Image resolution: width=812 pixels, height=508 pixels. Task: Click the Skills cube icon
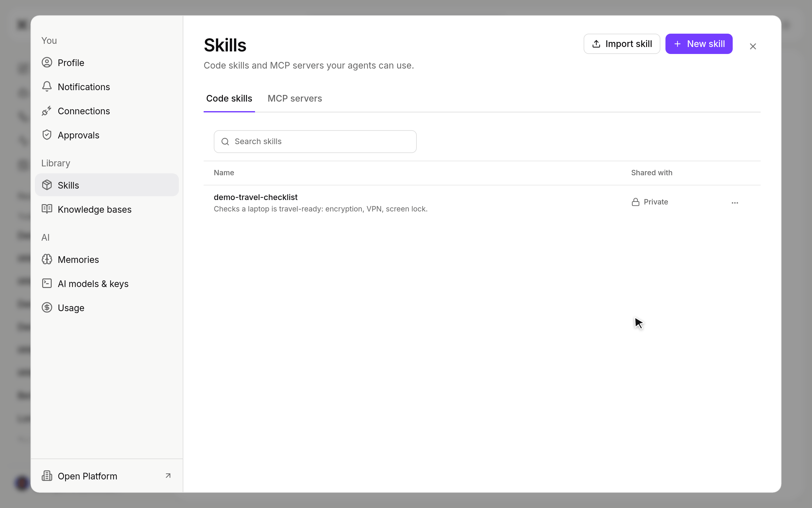click(x=47, y=185)
